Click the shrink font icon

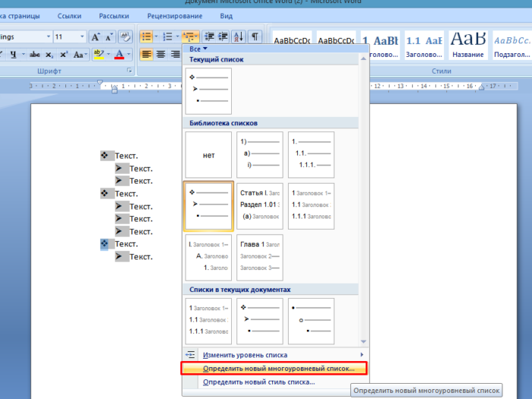(109, 36)
